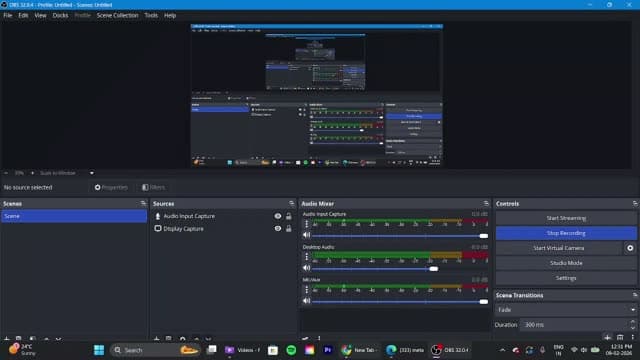Open Premiere Pro from the taskbar
Image resolution: width=640 pixels, height=360 pixels.
pos(328,350)
